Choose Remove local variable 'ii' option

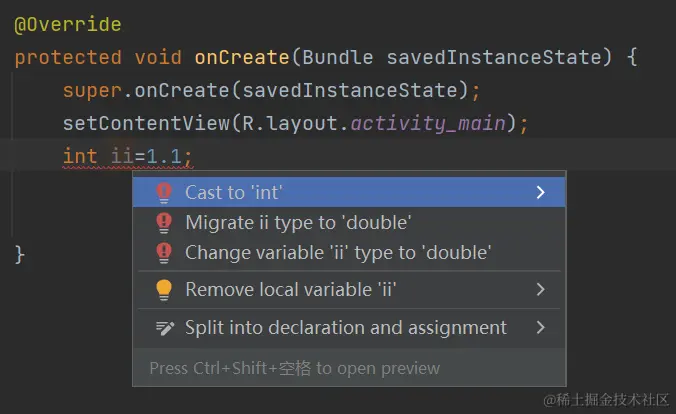(291, 290)
